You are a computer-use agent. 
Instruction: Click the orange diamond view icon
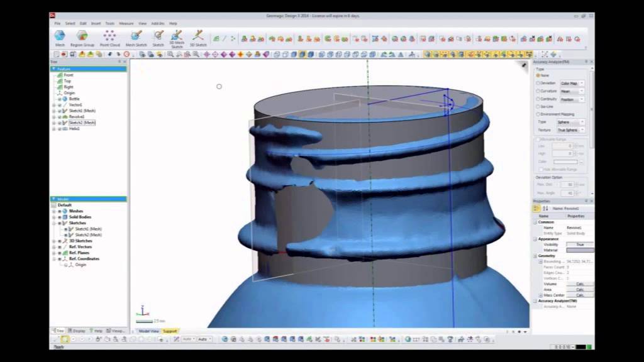pyautogui.click(x=241, y=54)
